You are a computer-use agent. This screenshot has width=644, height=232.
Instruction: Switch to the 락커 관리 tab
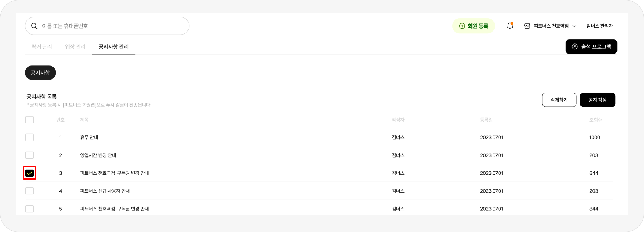[42, 46]
